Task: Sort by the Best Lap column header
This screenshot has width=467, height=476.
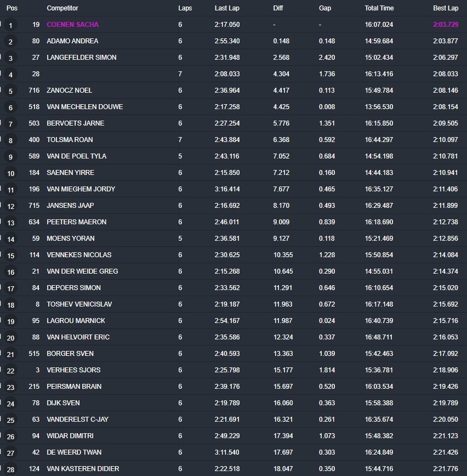Action: point(445,8)
